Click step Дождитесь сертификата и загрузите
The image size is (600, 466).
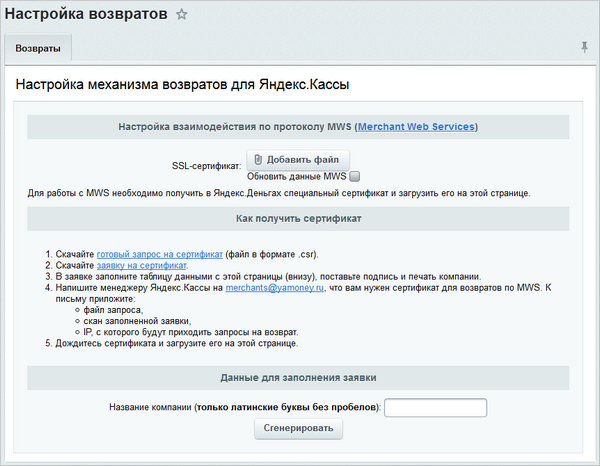click(176, 344)
